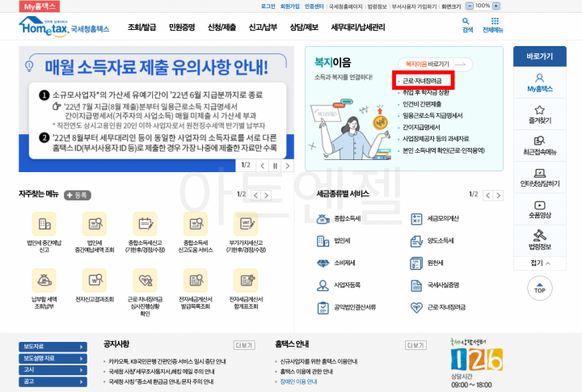Pause the banner slideshow
The width and height of the screenshot is (582, 392).
click(275, 166)
